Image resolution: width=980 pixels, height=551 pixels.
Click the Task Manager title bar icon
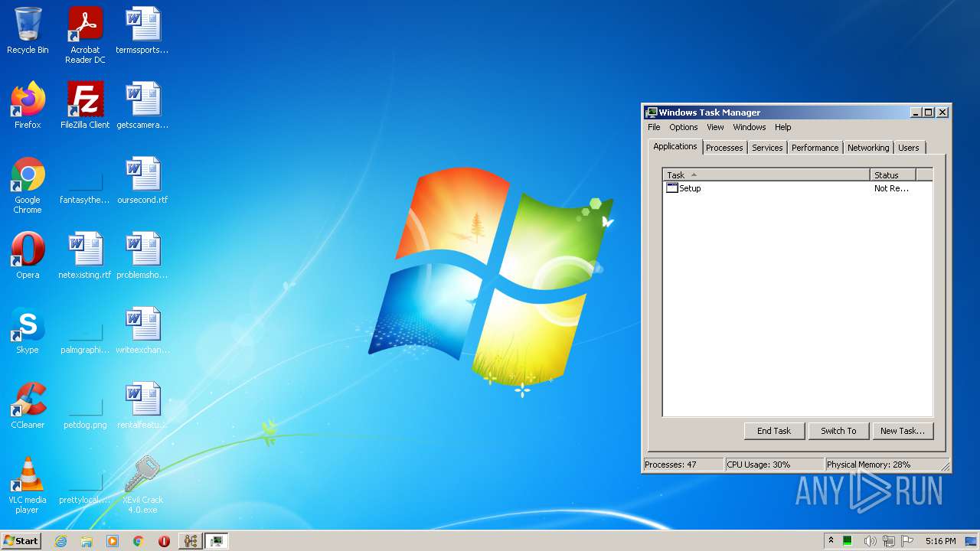(651, 112)
